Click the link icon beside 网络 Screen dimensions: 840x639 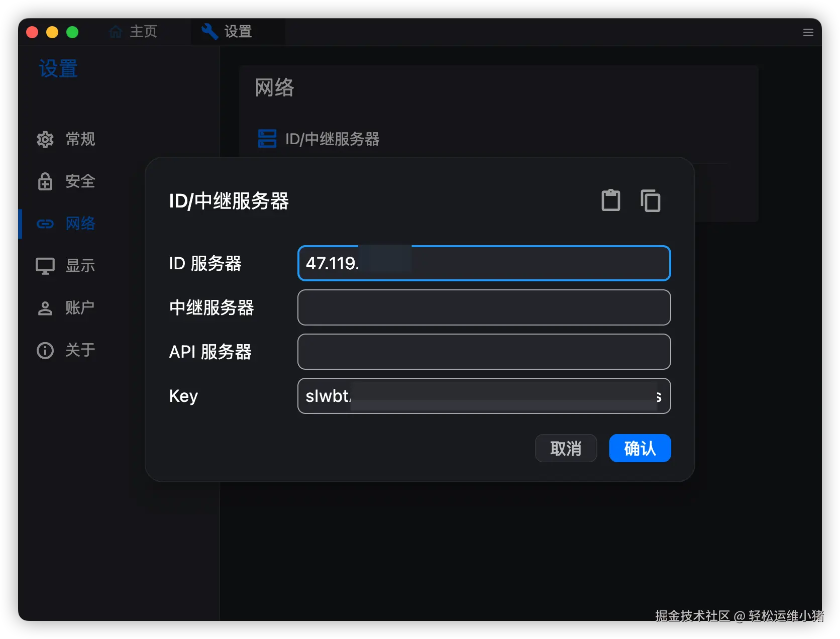(x=45, y=224)
